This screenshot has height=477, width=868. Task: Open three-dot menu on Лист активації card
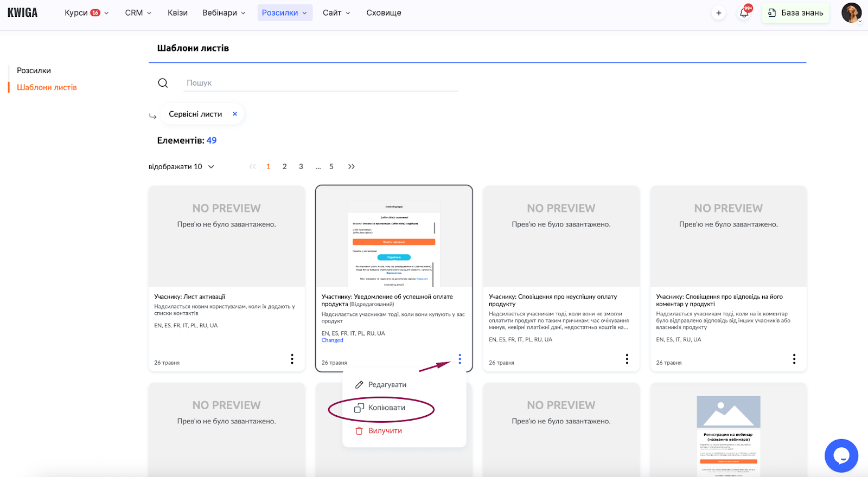[292, 359]
